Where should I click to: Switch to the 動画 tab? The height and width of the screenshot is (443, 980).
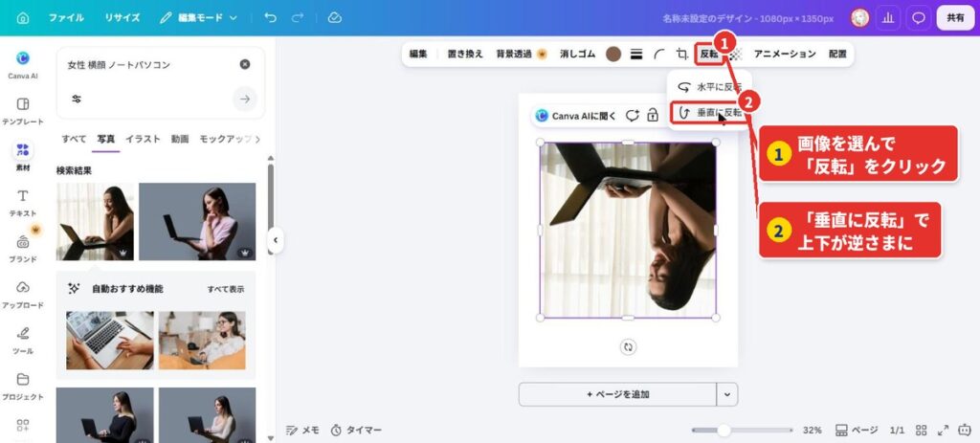(180, 140)
